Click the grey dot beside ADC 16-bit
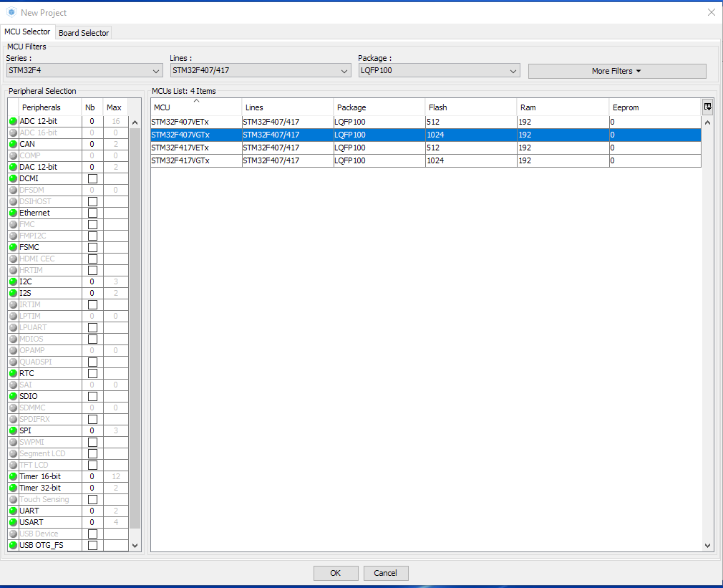 14,132
